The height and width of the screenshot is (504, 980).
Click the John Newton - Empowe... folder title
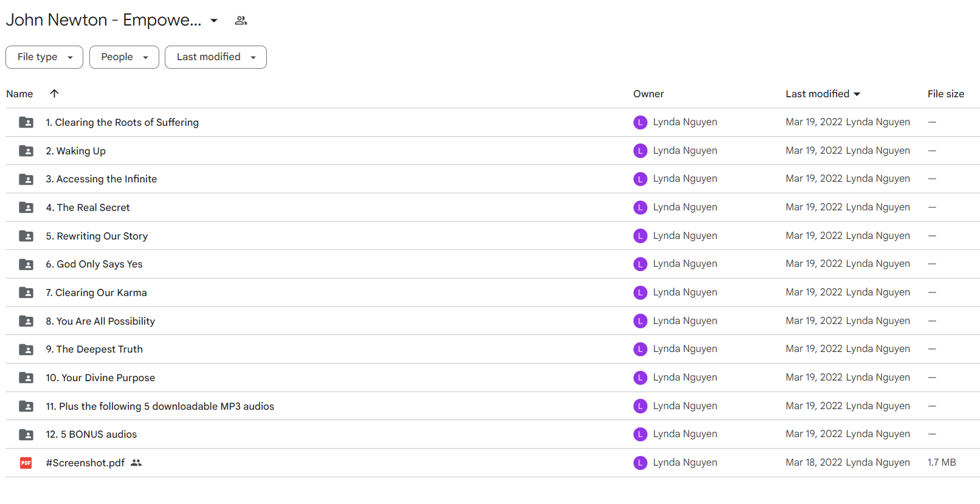tap(103, 20)
